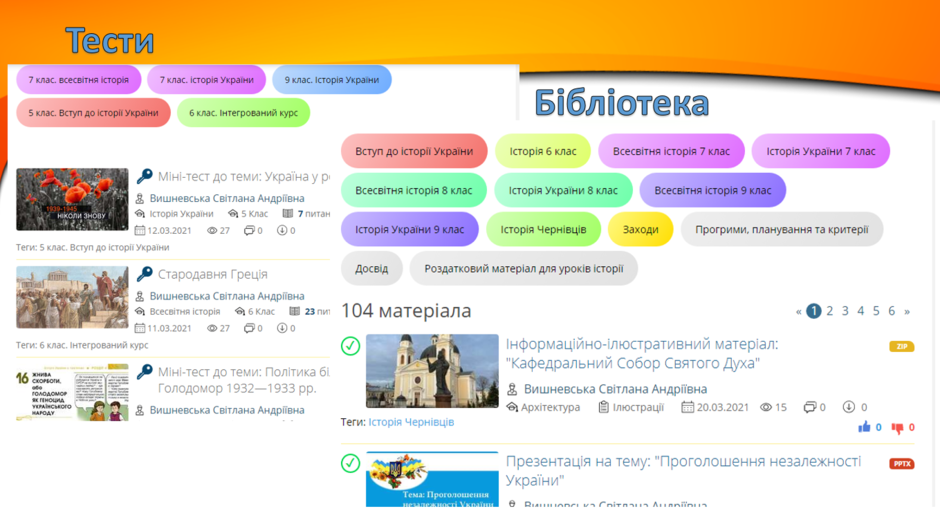Select tag '6 клас. Інтегрований курс'
The width and height of the screenshot is (940, 511).
(243, 113)
